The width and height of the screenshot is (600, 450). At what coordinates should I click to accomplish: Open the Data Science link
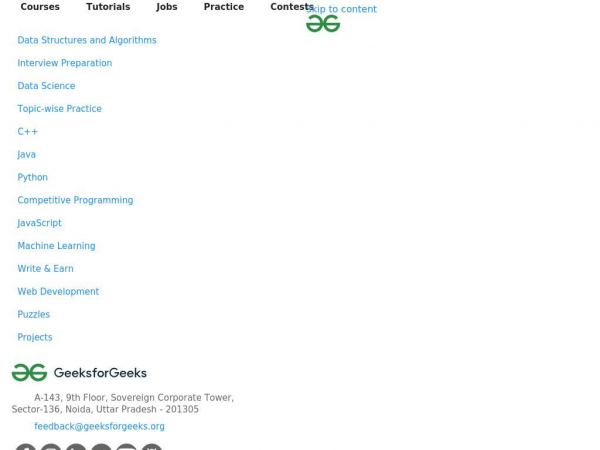46,86
